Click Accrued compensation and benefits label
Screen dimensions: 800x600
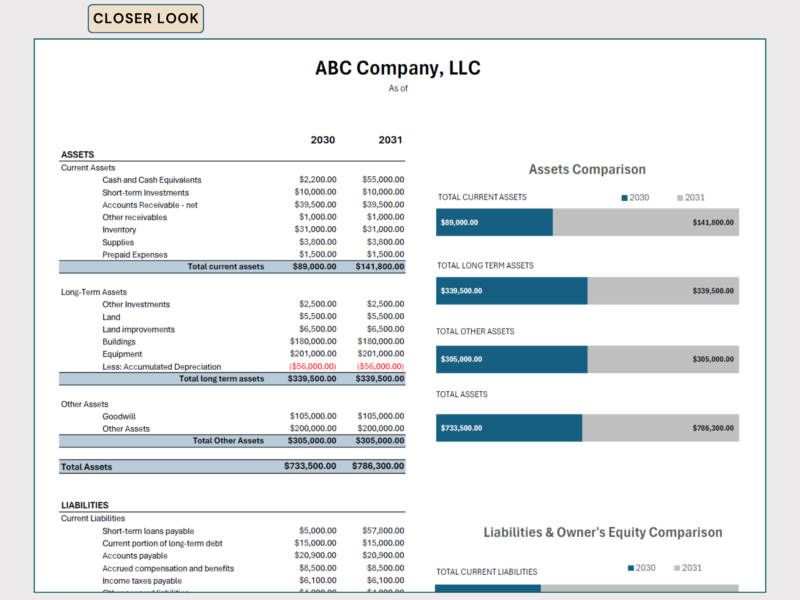coord(168,568)
